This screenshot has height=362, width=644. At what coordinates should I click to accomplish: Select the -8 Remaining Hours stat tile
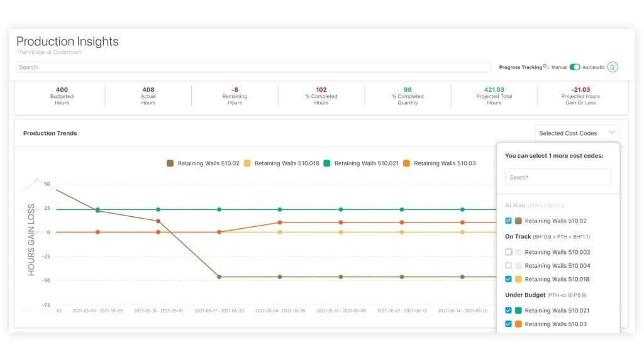pyautogui.click(x=235, y=95)
